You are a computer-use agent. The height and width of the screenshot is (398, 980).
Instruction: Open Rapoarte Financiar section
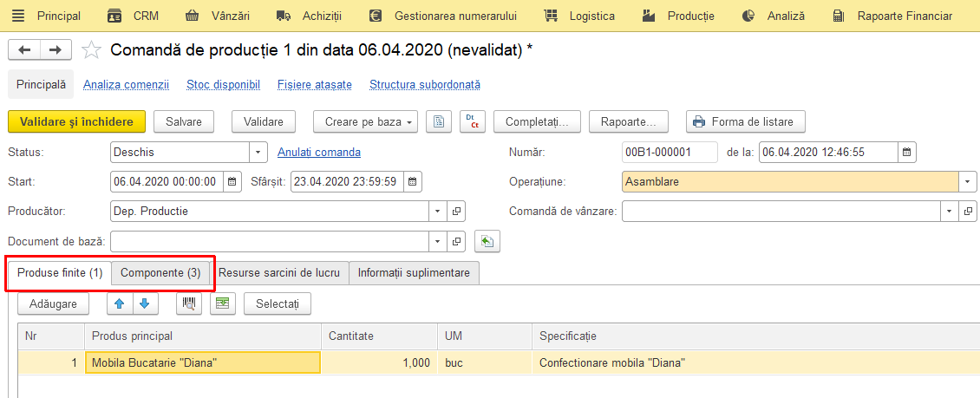click(892, 16)
